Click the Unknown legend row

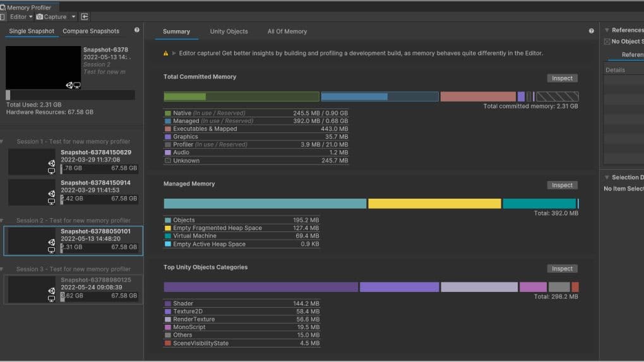coord(256,160)
